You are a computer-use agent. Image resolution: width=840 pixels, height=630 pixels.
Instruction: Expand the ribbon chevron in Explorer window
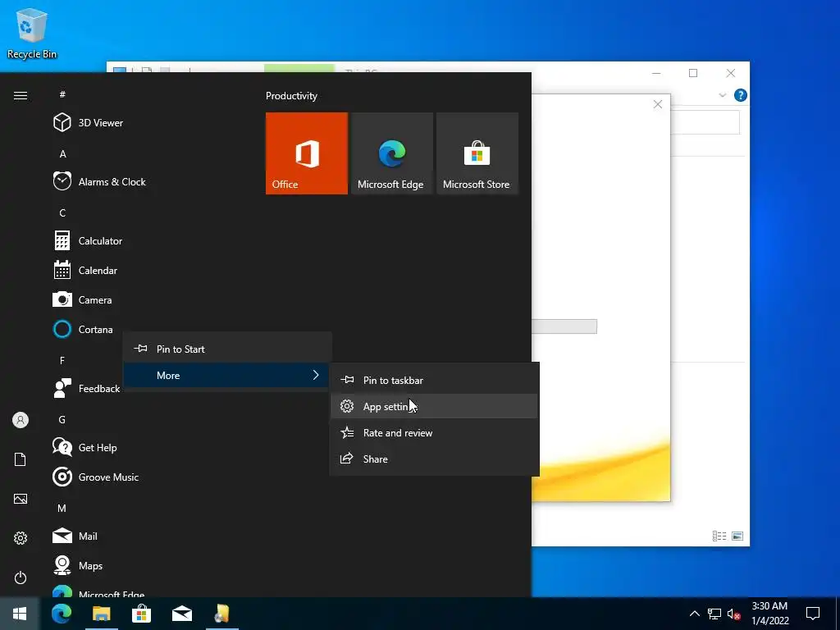[x=722, y=95]
